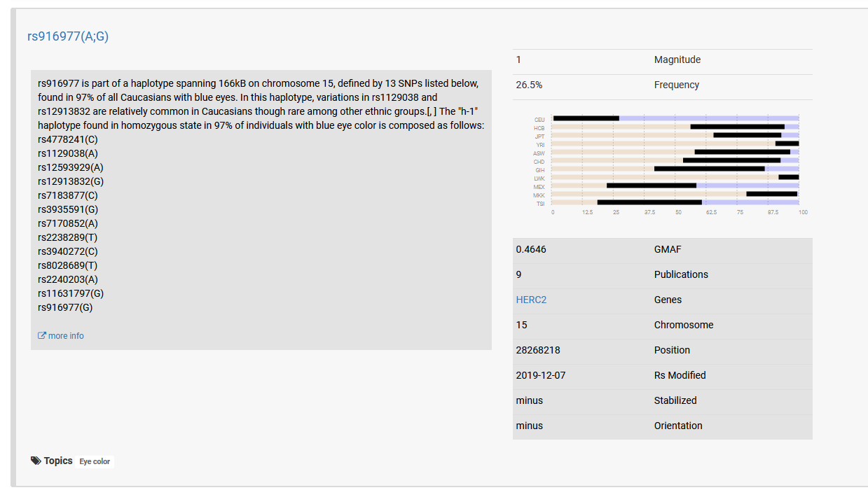Click the GMAF value 0.4646
Image resolution: width=868 pixels, height=490 pixels.
530,249
